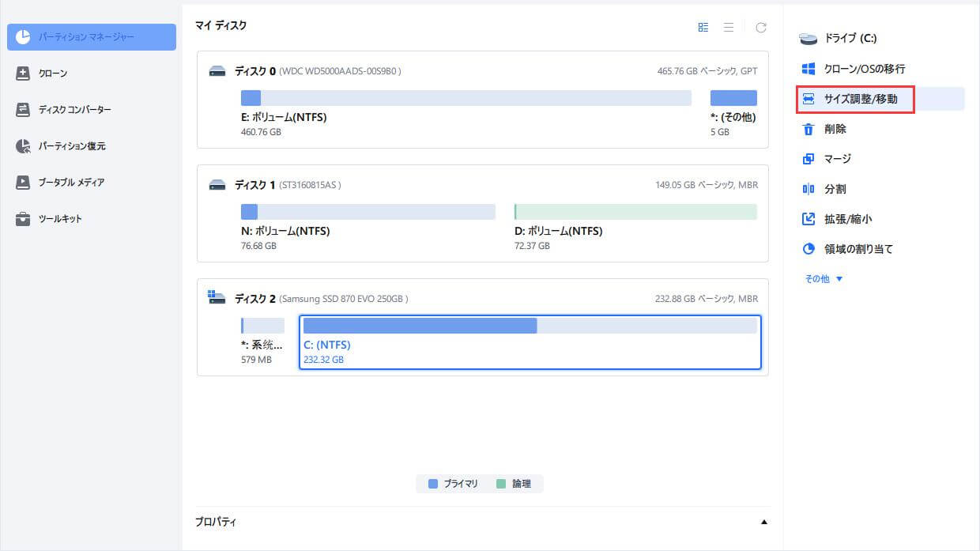Click the Delete trash icon
This screenshot has height=551, width=980.
pos(808,129)
